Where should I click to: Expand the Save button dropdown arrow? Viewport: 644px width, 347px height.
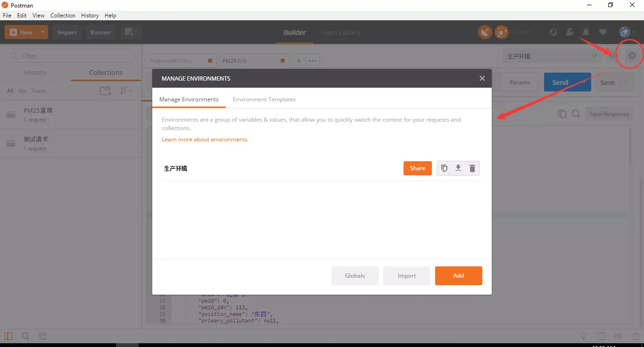click(626, 82)
